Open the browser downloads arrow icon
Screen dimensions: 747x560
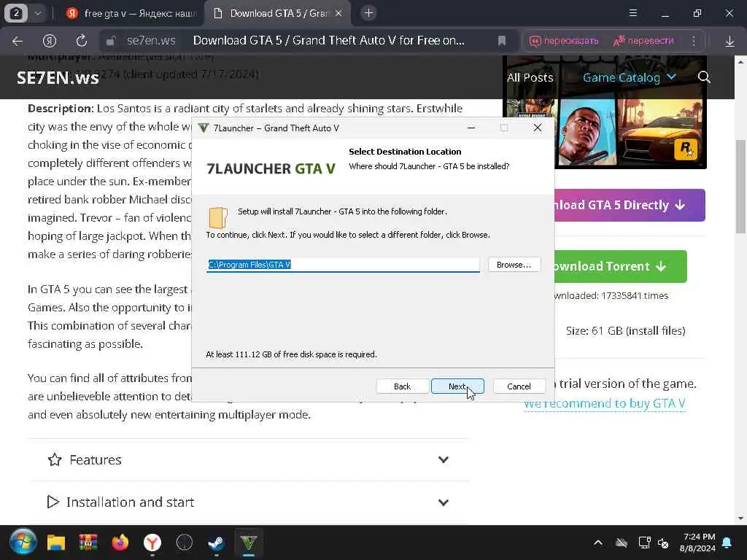point(729,41)
